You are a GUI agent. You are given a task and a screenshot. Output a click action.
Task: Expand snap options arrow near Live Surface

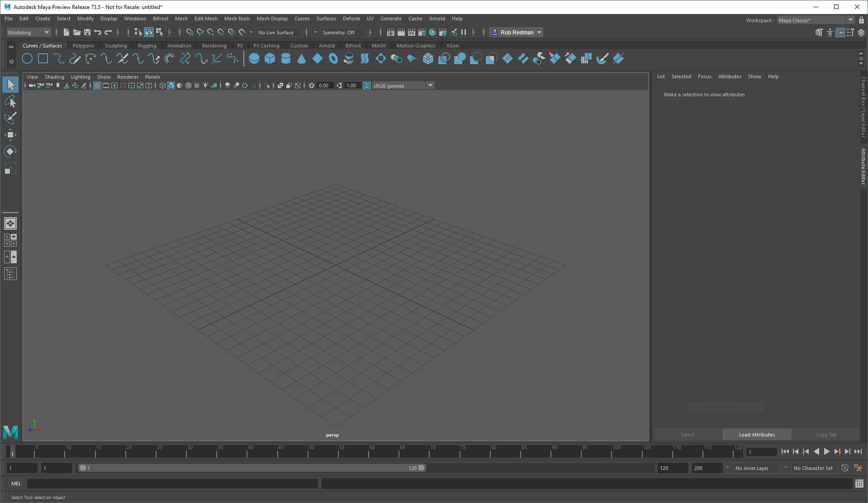pos(251,32)
